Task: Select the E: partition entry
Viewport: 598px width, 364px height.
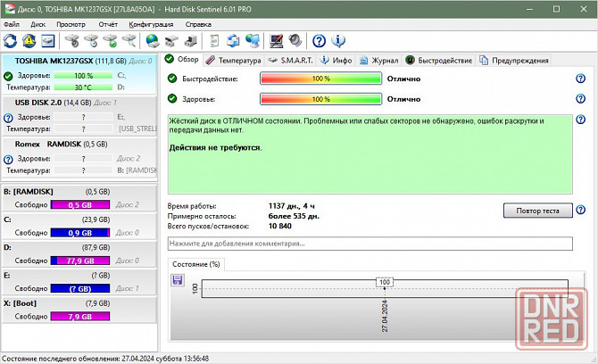Action: coord(79,282)
